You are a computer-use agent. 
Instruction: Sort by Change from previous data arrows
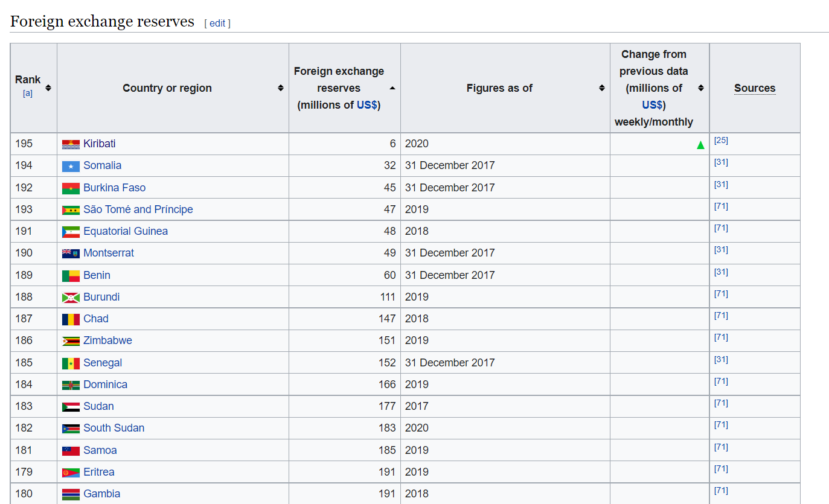(701, 88)
